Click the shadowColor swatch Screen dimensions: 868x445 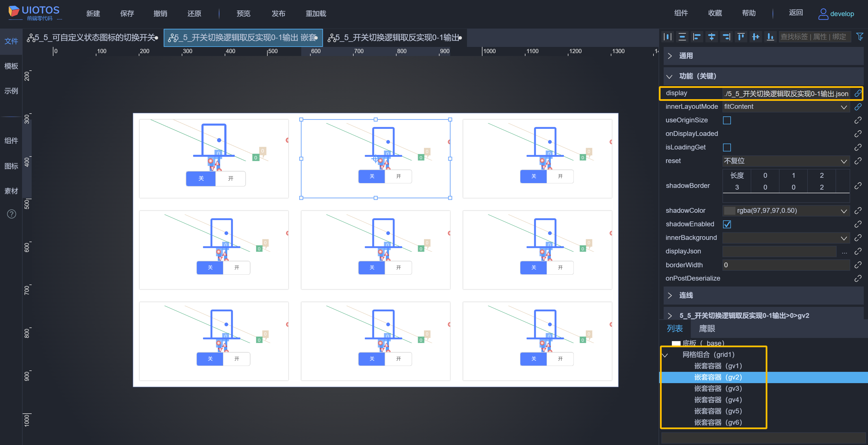(730, 211)
